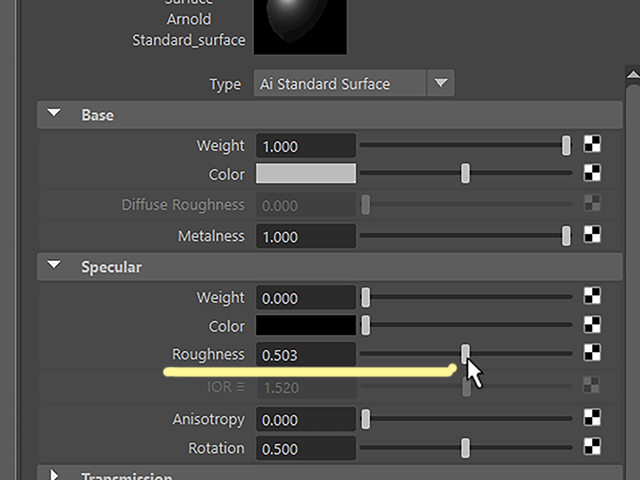Screen dimensions: 640x480
Task: Click the Specular Color slider handle
Action: [366, 326]
